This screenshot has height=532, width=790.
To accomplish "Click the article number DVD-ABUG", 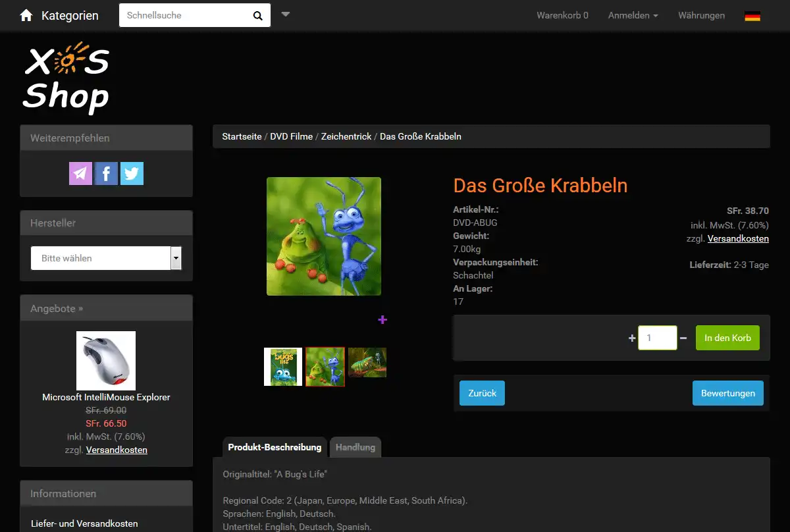I will 475,223.
